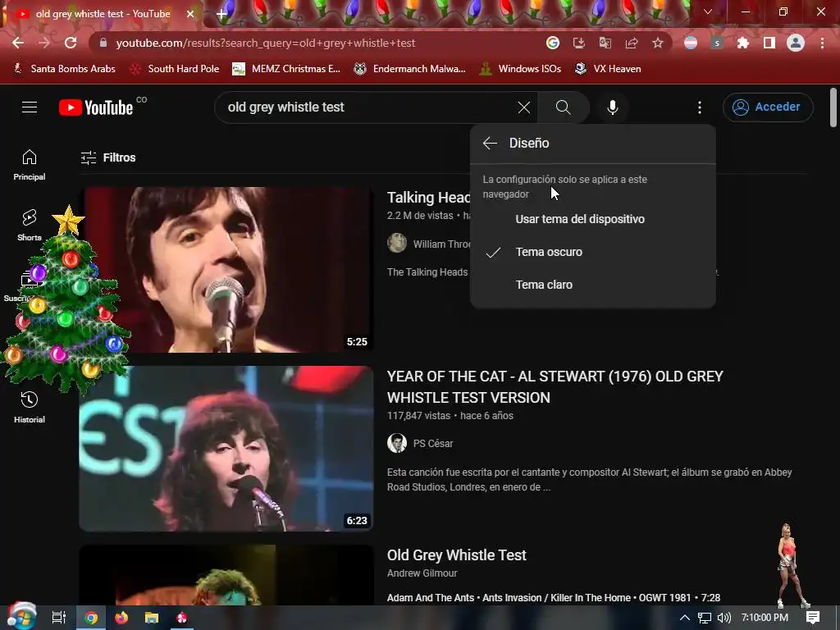Open Historial from the sidebar
This screenshot has height=630, width=840.
(30, 407)
